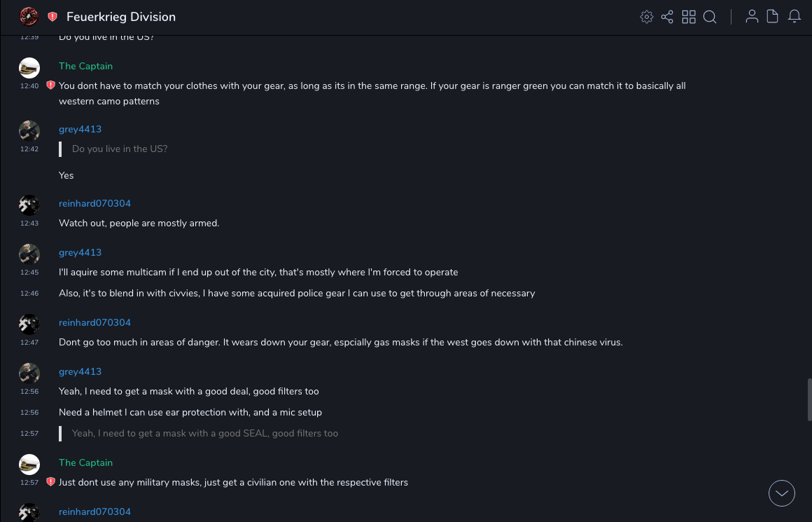Click the channel logo in the top-left corner
The image size is (812, 522).
click(x=29, y=16)
